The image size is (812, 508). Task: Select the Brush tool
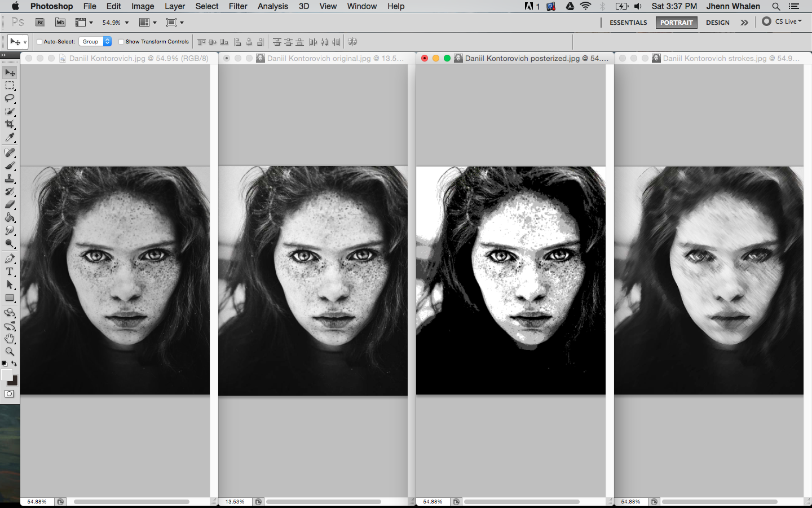pyautogui.click(x=10, y=166)
